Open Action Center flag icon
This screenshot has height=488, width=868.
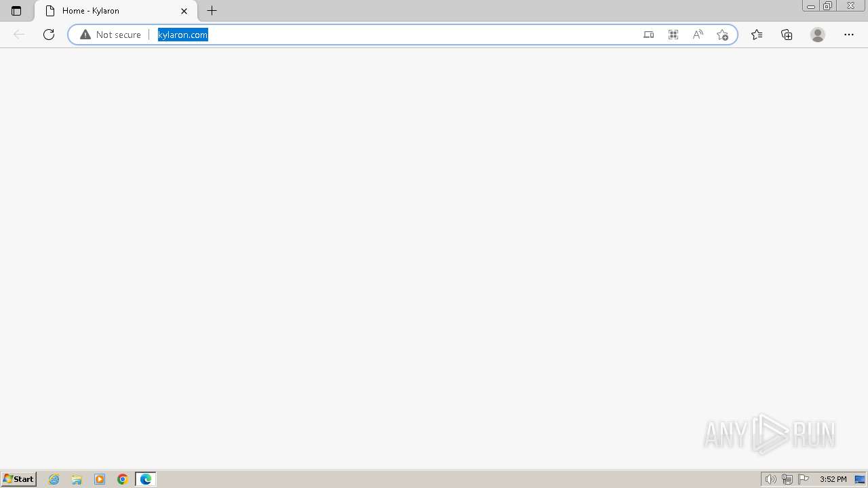[804, 479]
